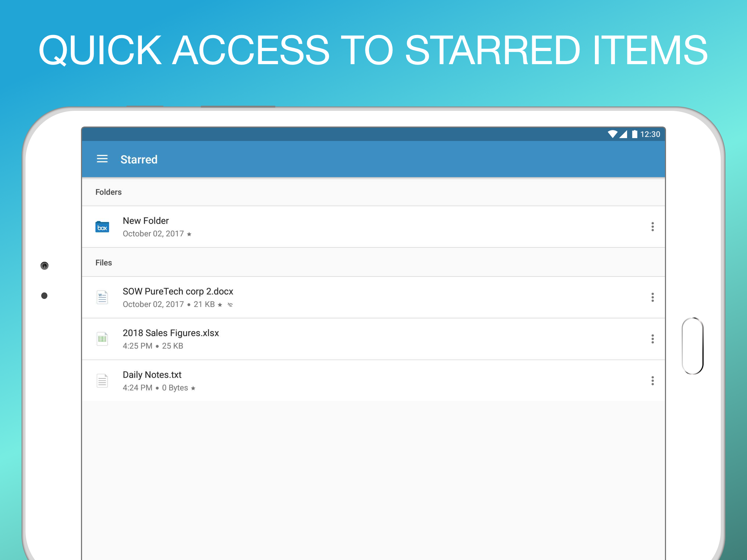Tap the cellular signal icon

(623, 134)
